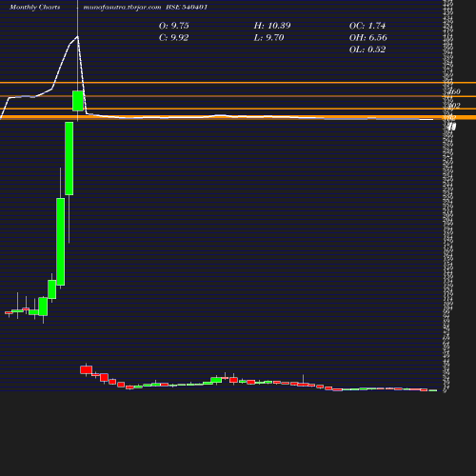
Task: Select the tallest green candle body
Action: 61,242
